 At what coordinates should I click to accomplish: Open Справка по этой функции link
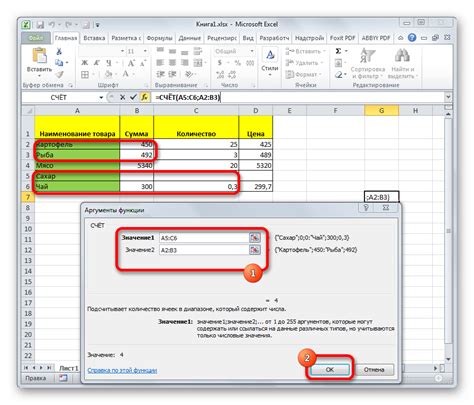click(122, 370)
